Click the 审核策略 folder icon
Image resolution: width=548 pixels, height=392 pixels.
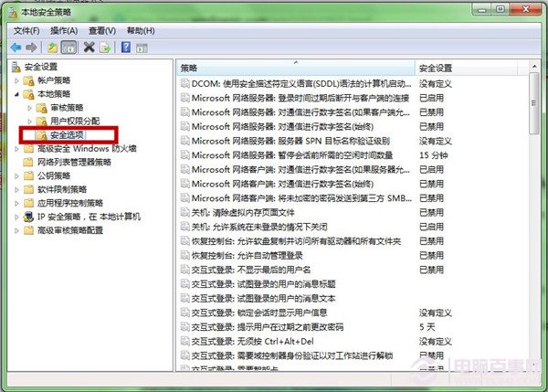[42, 108]
